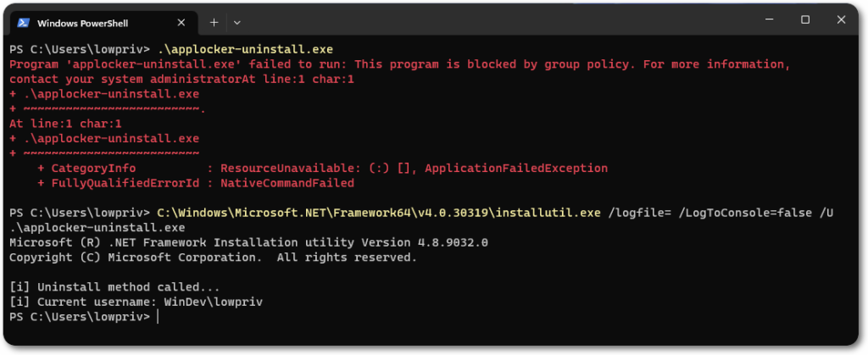Click the Copyright Microsoft Corporation line
The image size is (868, 355).
pos(212,258)
